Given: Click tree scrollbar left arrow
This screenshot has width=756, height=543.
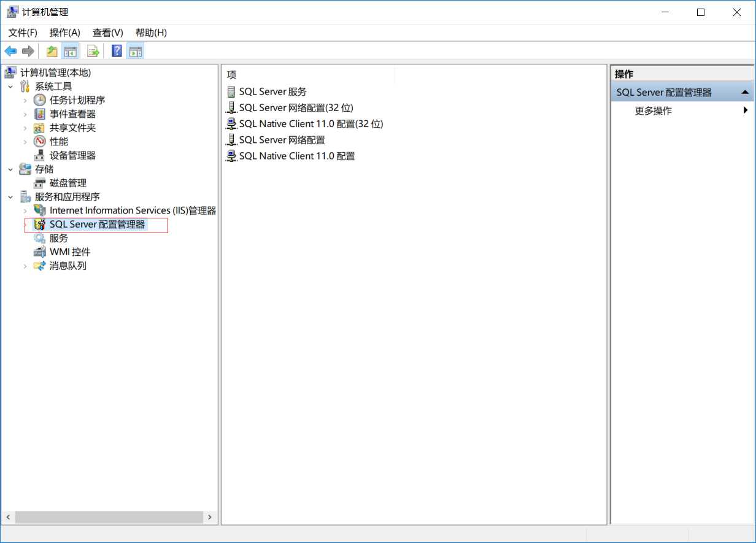Looking at the screenshot, I should point(8,517).
